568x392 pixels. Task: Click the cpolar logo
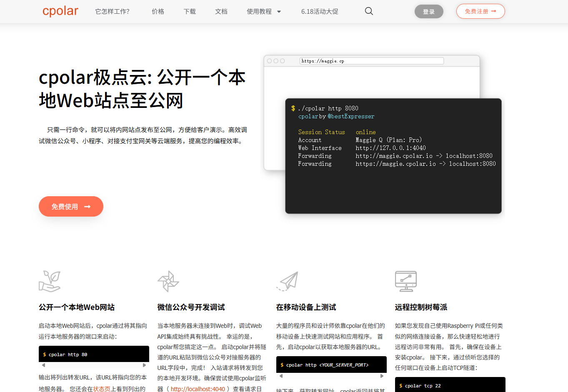(60, 11)
